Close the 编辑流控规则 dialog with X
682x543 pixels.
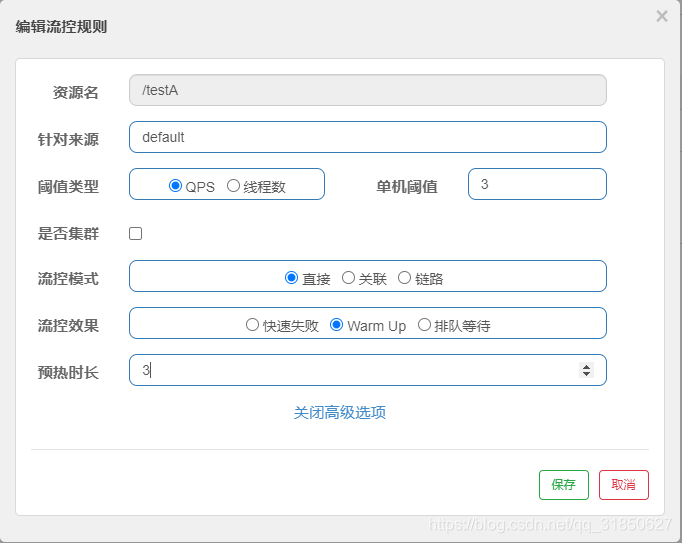tap(662, 16)
